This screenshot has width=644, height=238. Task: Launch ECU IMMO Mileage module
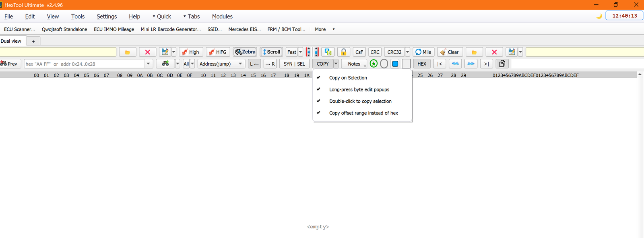coord(114,29)
